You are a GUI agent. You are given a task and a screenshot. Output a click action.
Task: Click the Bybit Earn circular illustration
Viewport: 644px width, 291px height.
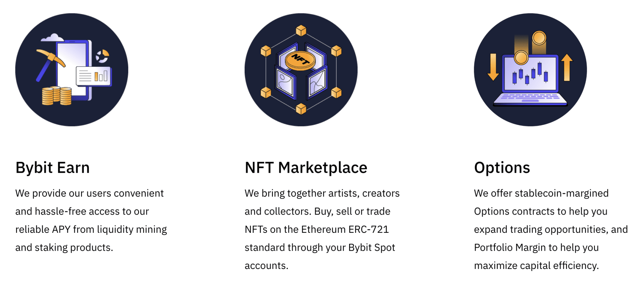coord(72,70)
